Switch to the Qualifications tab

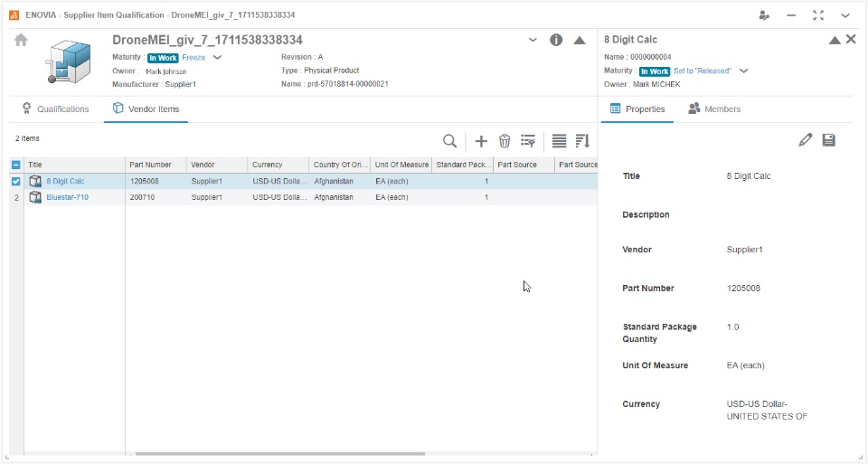click(x=55, y=109)
